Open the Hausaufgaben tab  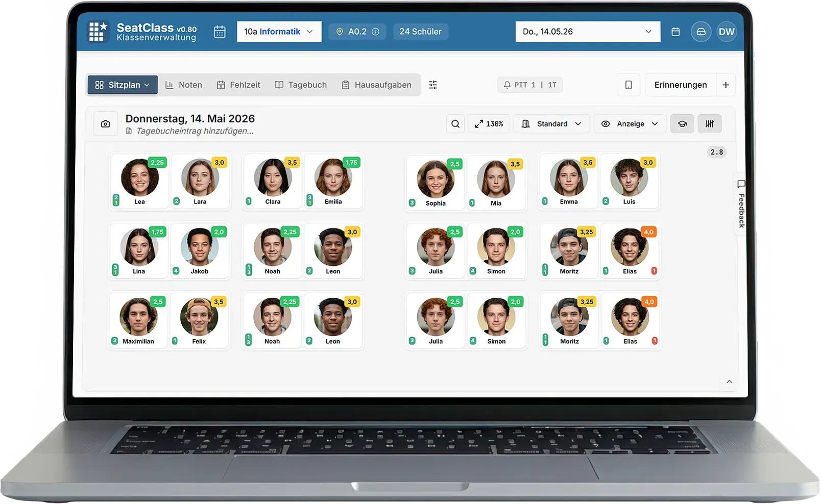(x=376, y=85)
